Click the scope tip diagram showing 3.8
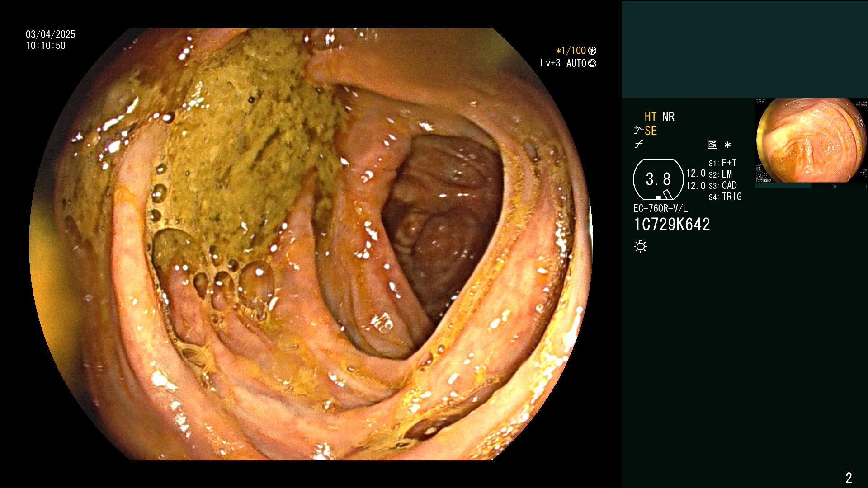The image size is (868, 488). (x=658, y=179)
